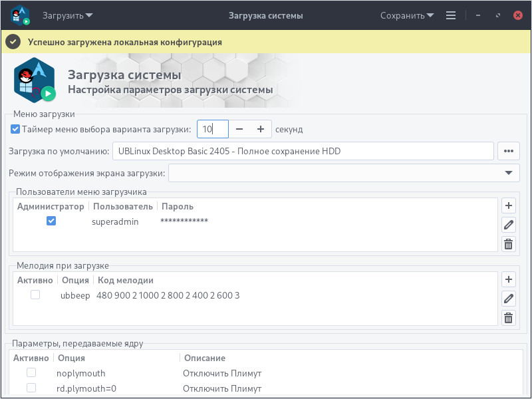Enable the noplymouth kernel parameter
The height and width of the screenshot is (399, 532).
(x=31, y=372)
